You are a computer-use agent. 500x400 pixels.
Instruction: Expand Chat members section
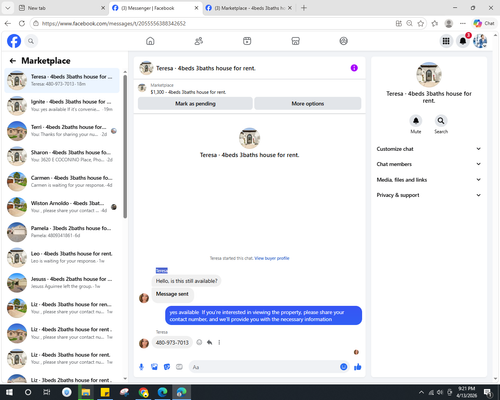[429, 164]
